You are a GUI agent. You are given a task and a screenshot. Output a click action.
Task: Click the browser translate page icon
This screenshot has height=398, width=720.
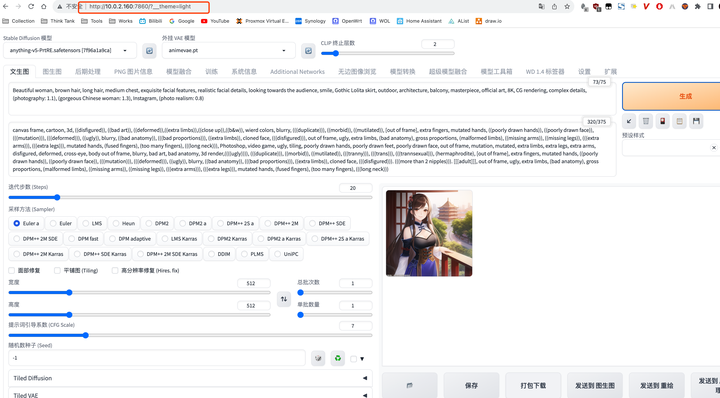coord(542,6)
